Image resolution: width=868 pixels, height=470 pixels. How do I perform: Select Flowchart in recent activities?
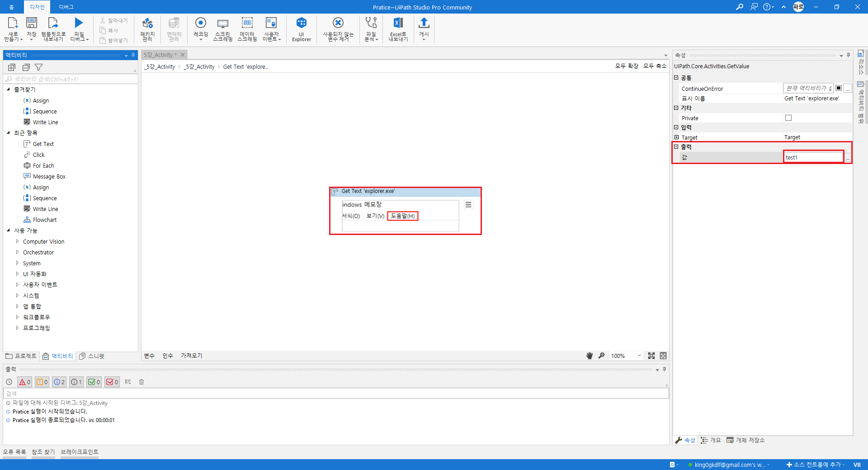click(45, 220)
